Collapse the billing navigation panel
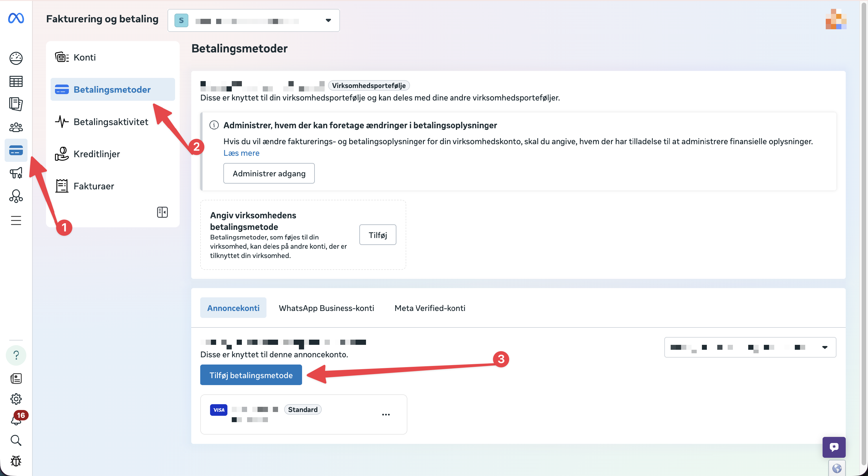 point(162,212)
